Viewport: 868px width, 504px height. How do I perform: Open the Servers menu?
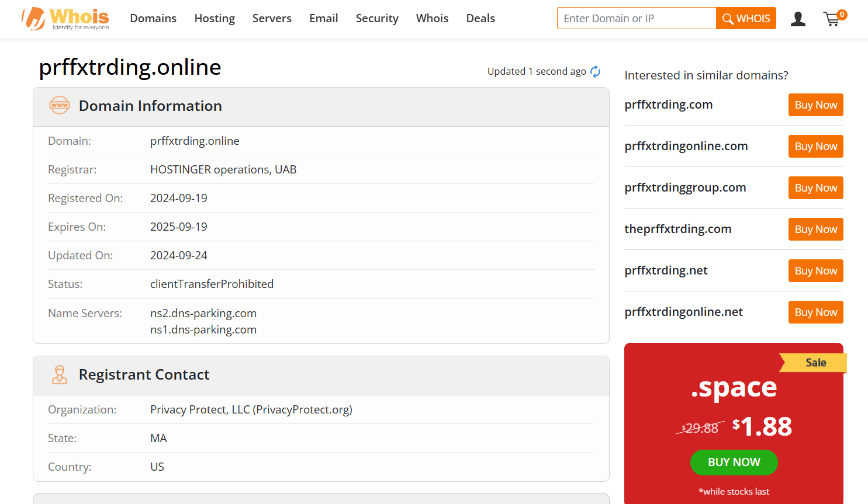[x=272, y=19]
